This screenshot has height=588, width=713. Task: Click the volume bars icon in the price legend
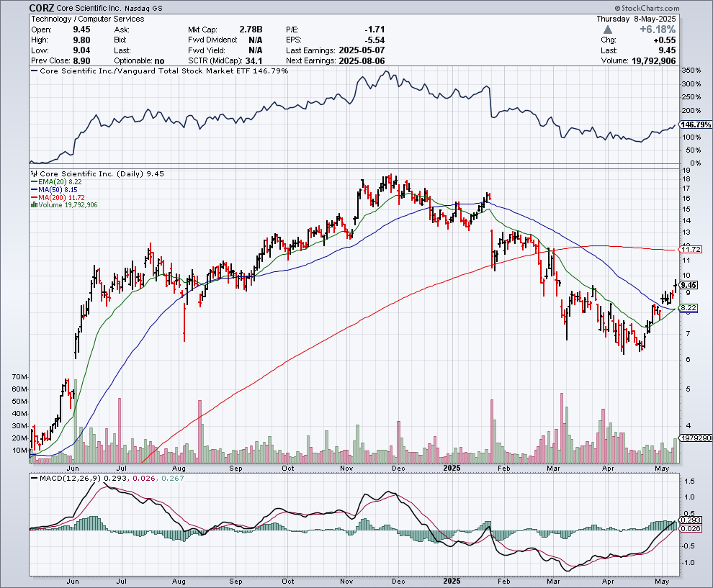34,205
